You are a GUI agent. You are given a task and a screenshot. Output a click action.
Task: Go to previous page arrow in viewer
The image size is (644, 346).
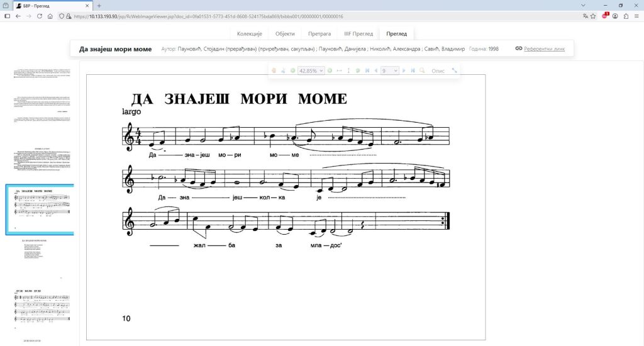point(376,70)
